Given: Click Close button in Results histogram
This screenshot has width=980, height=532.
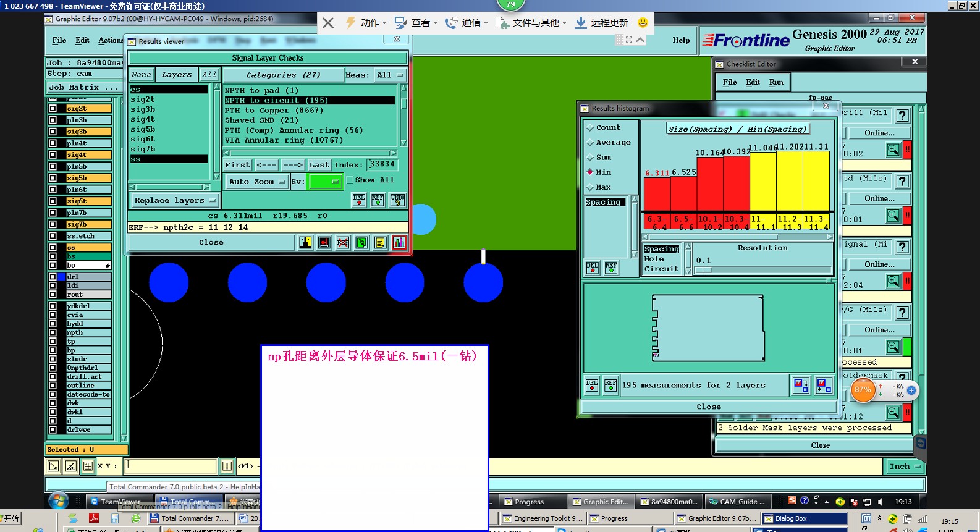Looking at the screenshot, I should point(709,407).
